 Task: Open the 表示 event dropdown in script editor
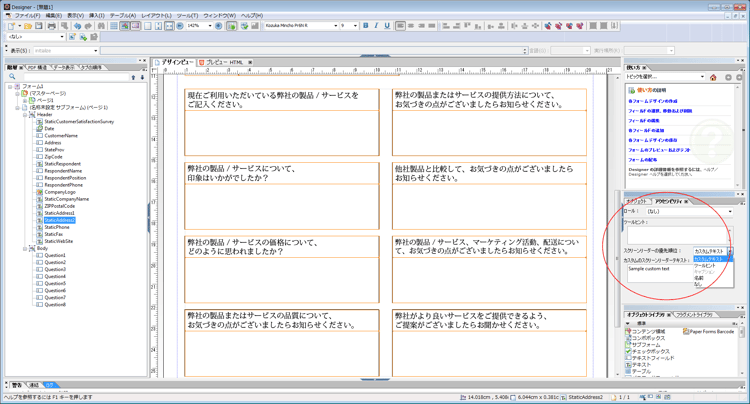point(95,51)
